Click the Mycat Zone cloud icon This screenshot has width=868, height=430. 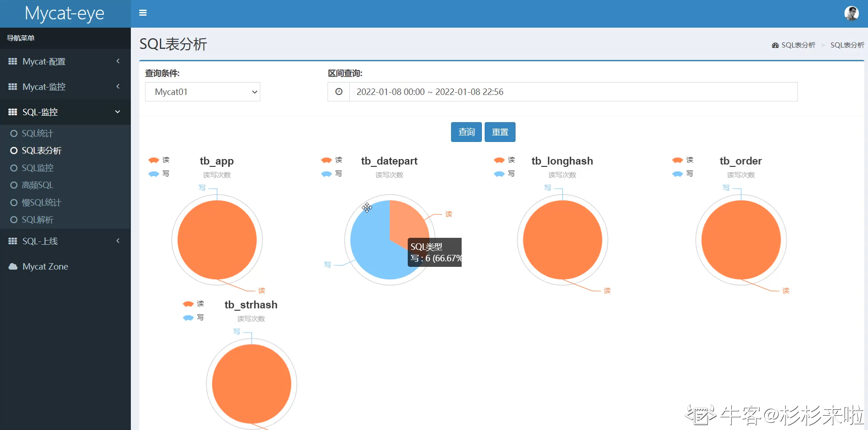[13, 266]
